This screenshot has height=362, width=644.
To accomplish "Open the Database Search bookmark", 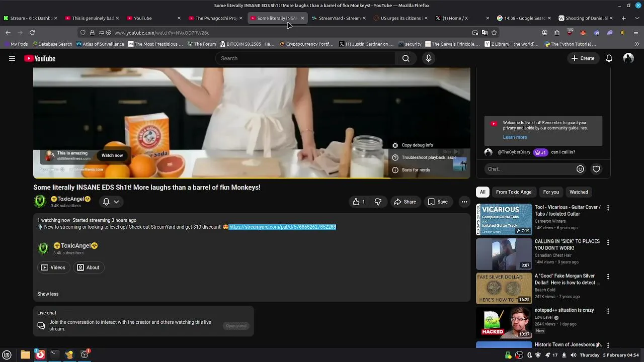I will coord(51,44).
